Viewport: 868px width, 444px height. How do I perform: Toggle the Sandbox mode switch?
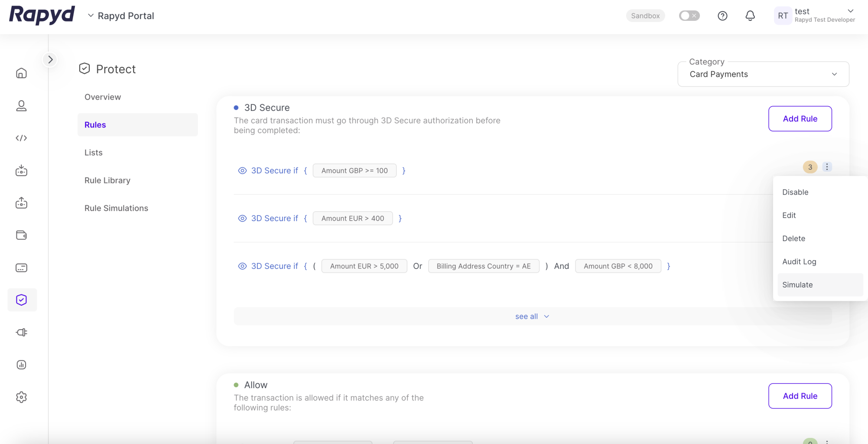[689, 16]
